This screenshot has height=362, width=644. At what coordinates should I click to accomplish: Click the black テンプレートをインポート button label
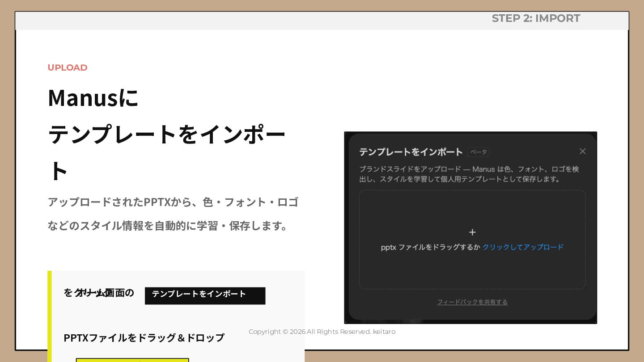pos(205,296)
